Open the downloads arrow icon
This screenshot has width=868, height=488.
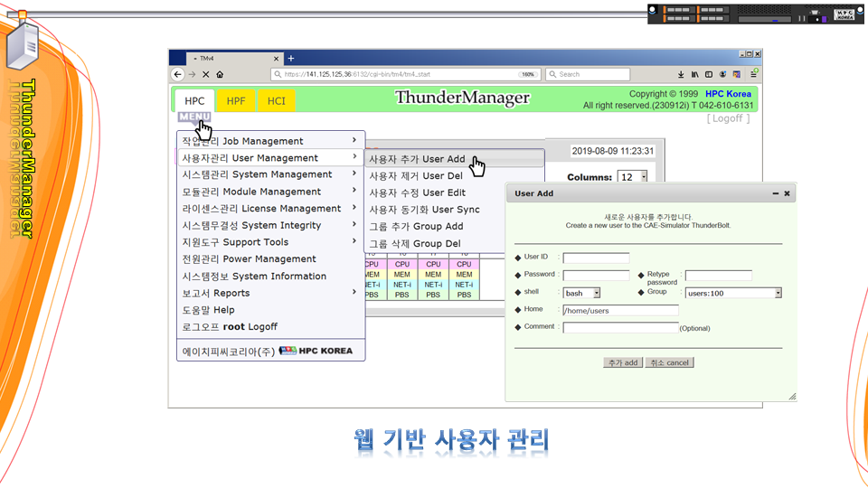tap(680, 74)
